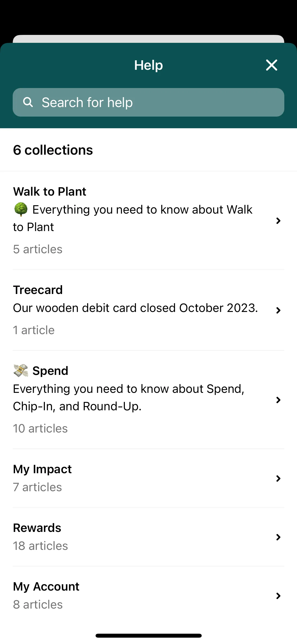Tap the Help header title
This screenshot has width=297, height=644.
148,65
